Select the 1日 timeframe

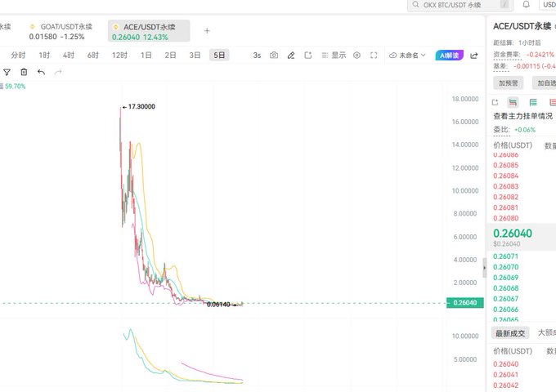tap(146, 56)
